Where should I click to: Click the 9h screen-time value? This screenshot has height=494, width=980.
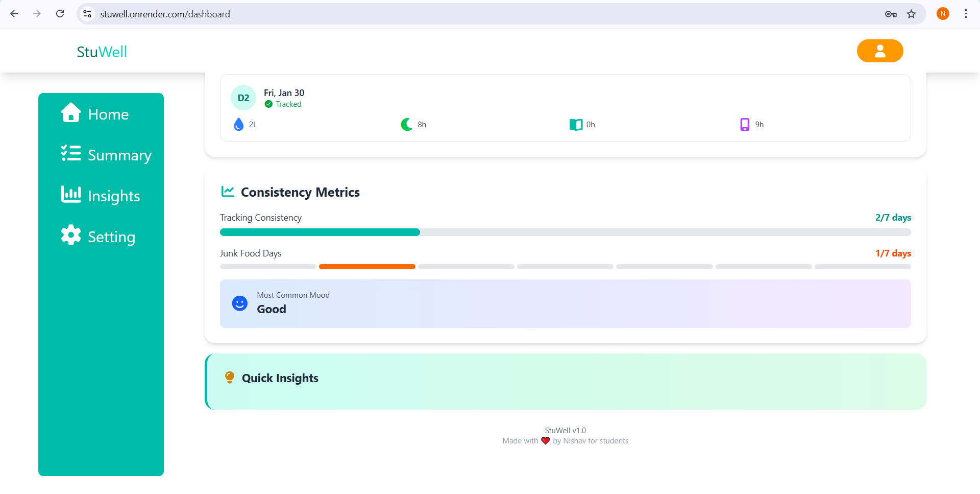(x=759, y=125)
